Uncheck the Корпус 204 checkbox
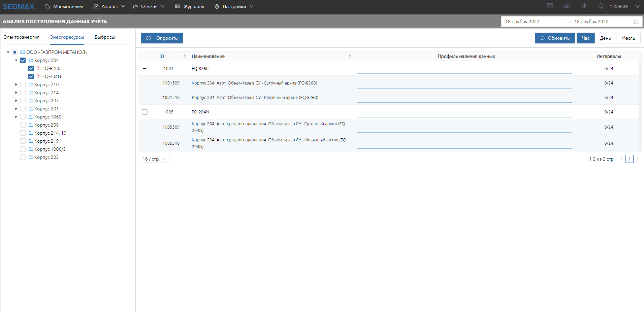644x312 pixels. (x=23, y=60)
